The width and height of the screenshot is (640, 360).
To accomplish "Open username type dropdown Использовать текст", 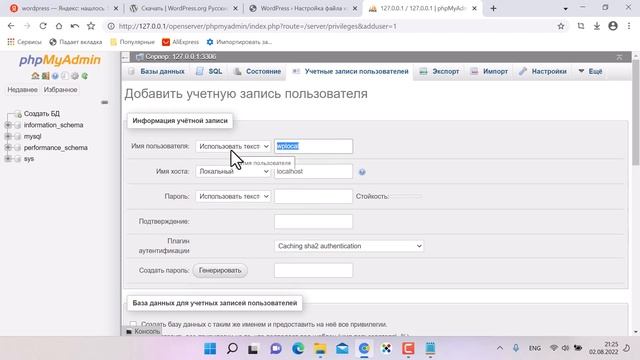I will tap(233, 146).
